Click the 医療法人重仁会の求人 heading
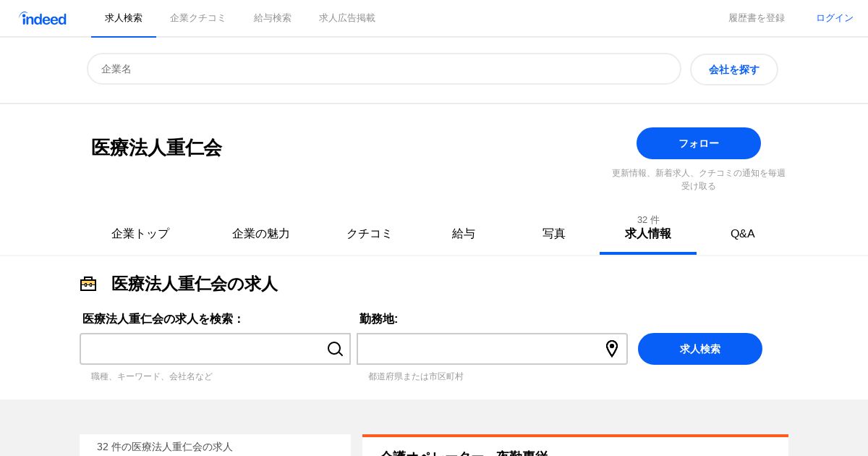The width and height of the screenshot is (868, 456). (x=195, y=284)
